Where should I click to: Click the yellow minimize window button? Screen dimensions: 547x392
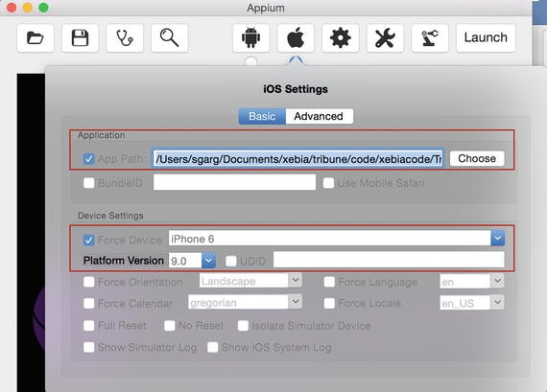click(x=28, y=8)
